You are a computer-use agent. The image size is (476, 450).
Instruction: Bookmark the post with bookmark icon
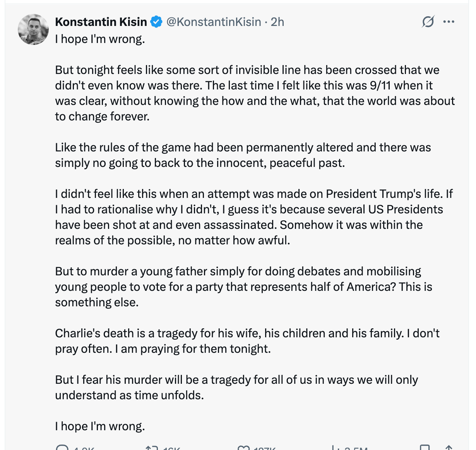[425, 448]
